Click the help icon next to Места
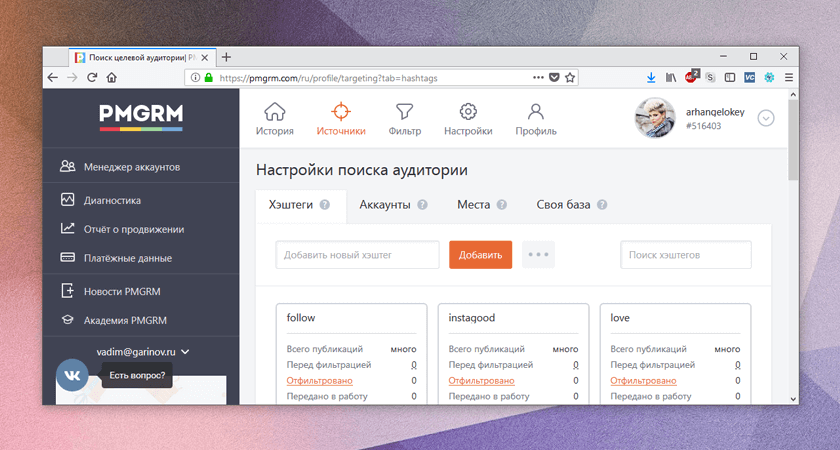 pyautogui.click(x=501, y=205)
